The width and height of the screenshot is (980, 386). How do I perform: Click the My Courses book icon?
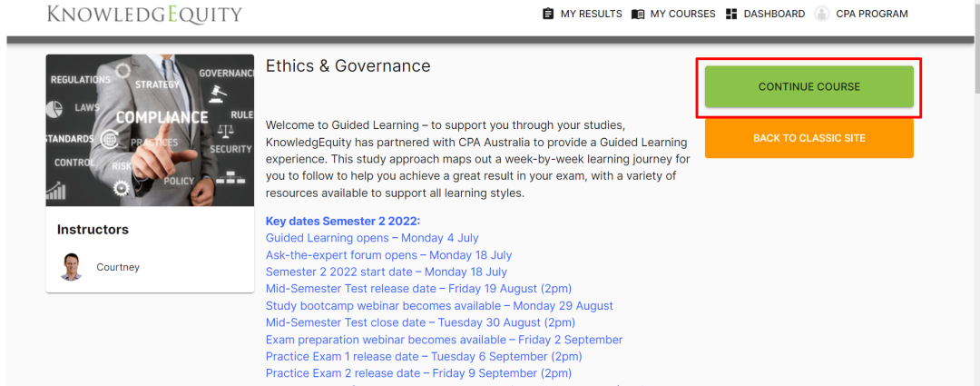638,14
